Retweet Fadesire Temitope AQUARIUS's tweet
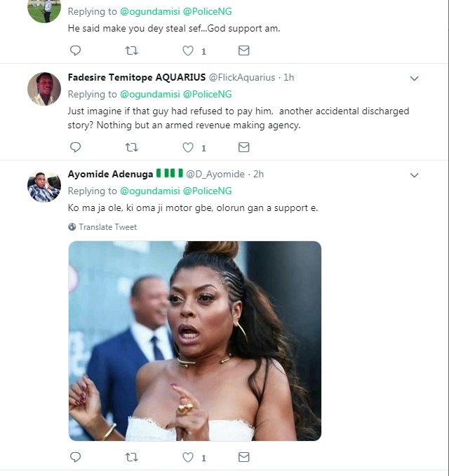 (131, 147)
